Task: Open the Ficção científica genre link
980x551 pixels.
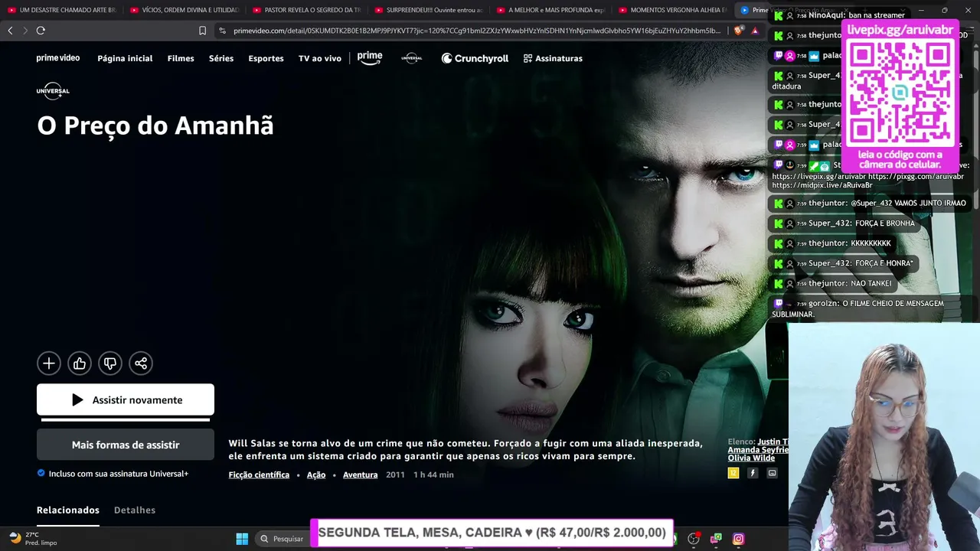Action: (259, 474)
